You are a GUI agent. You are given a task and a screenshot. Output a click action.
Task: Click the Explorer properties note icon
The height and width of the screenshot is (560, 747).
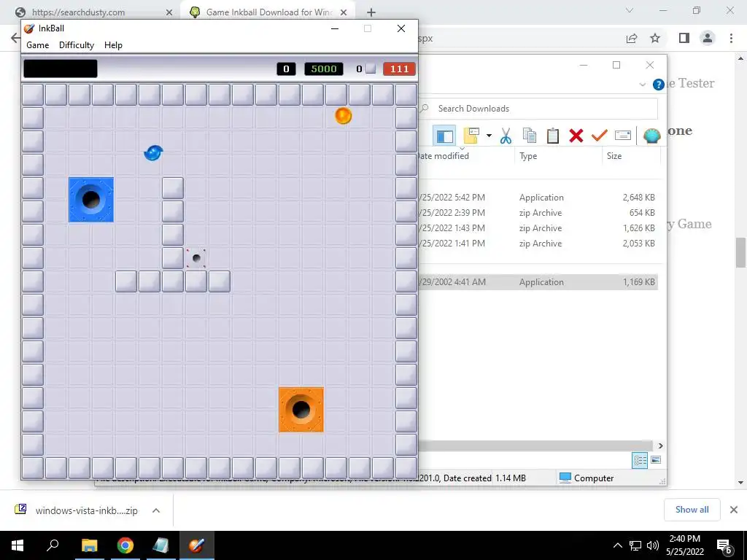pyautogui.click(x=471, y=136)
